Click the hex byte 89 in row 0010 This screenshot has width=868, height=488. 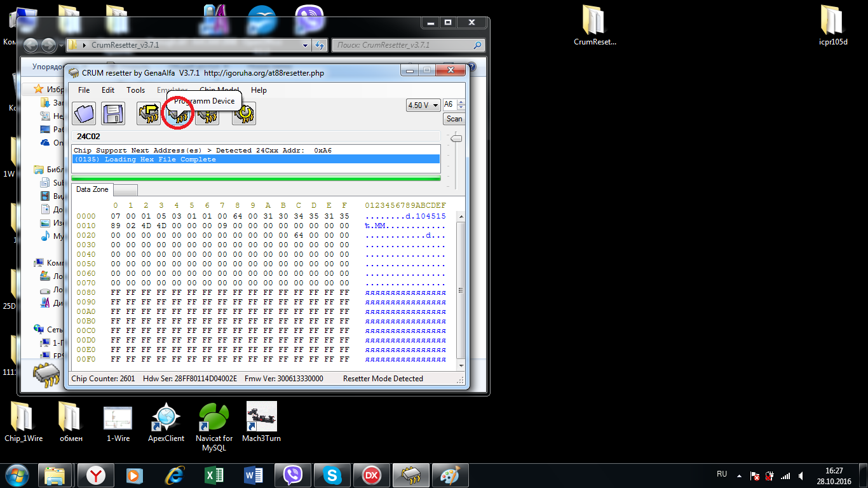(115, 226)
